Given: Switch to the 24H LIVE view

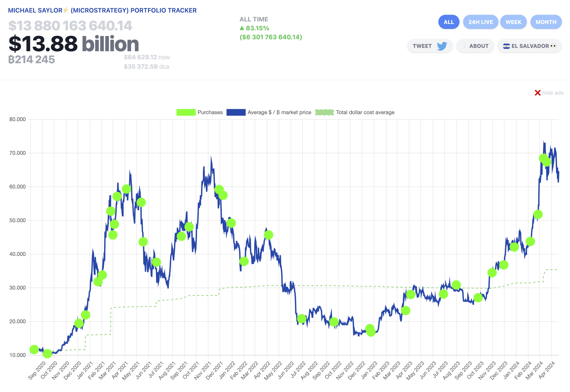Looking at the screenshot, I should [x=480, y=22].
